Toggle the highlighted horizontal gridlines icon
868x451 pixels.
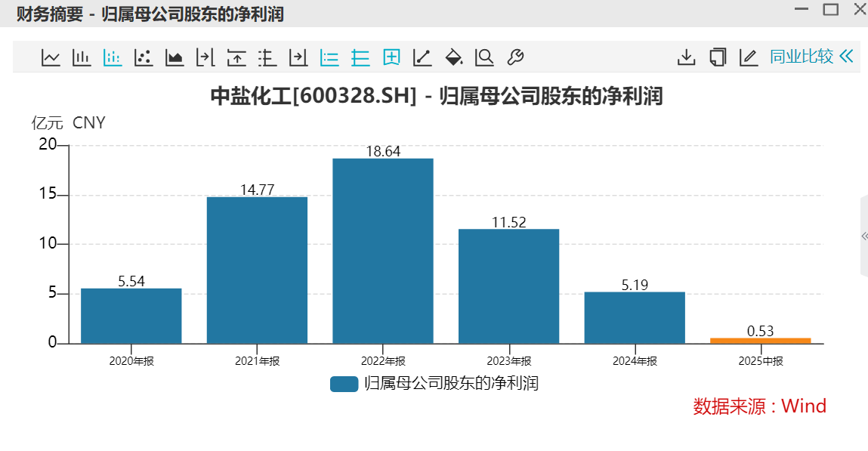360,57
